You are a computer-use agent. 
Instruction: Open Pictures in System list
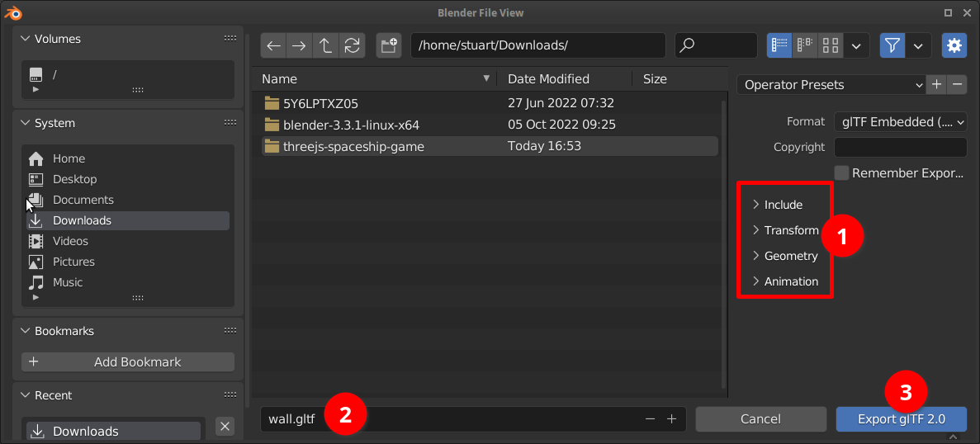[127, 262]
